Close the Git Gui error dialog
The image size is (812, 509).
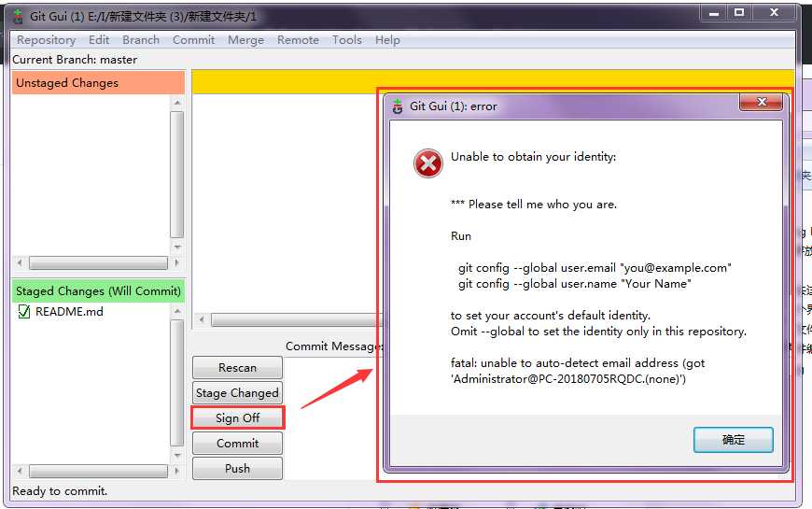pos(762,102)
